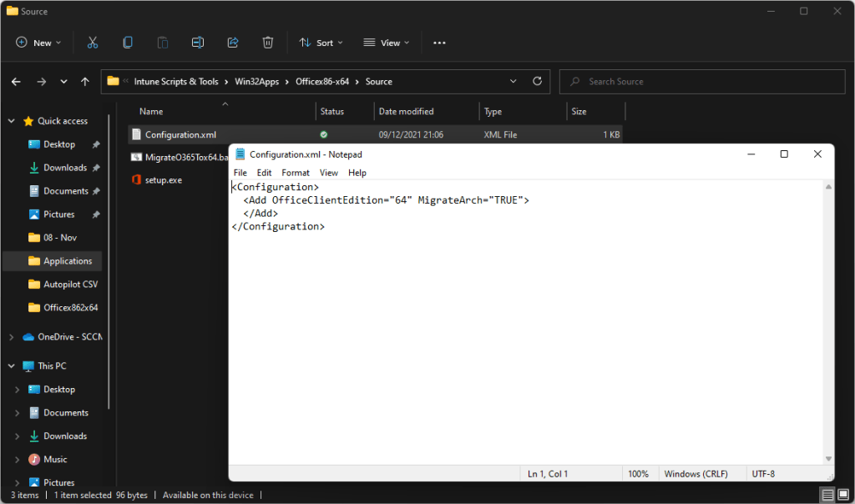Screen dimensions: 855x504
Task: Collapse the Quick access section
Action: pyautogui.click(x=11, y=121)
